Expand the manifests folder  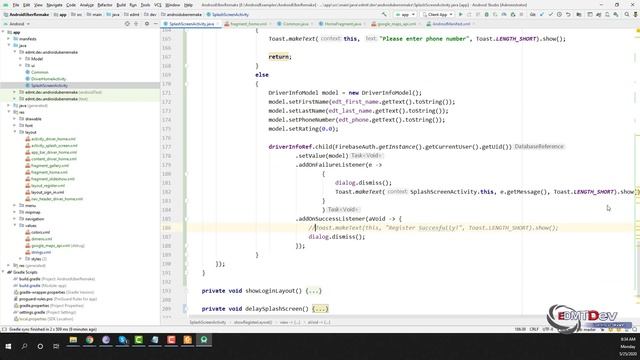(x=9, y=39)
